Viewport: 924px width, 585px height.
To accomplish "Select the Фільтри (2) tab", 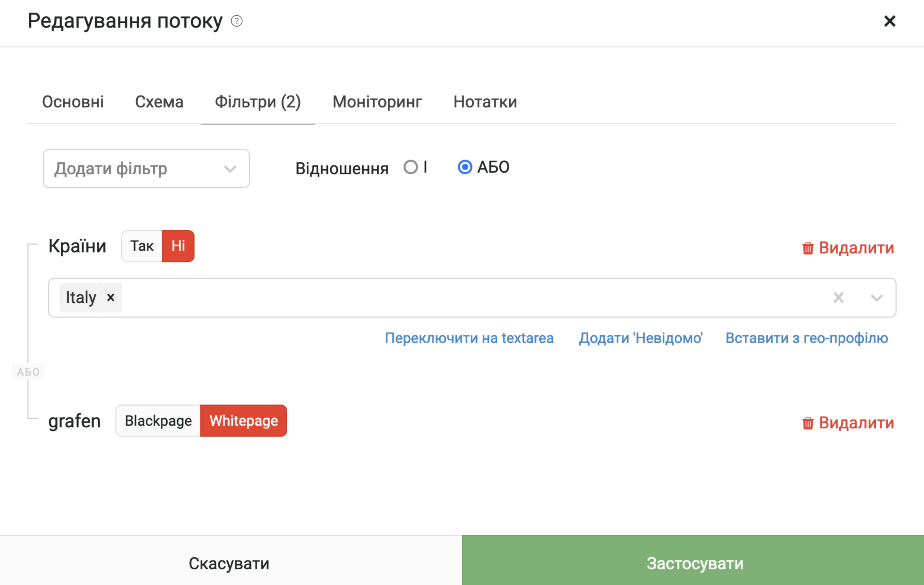I will (258, 102).
